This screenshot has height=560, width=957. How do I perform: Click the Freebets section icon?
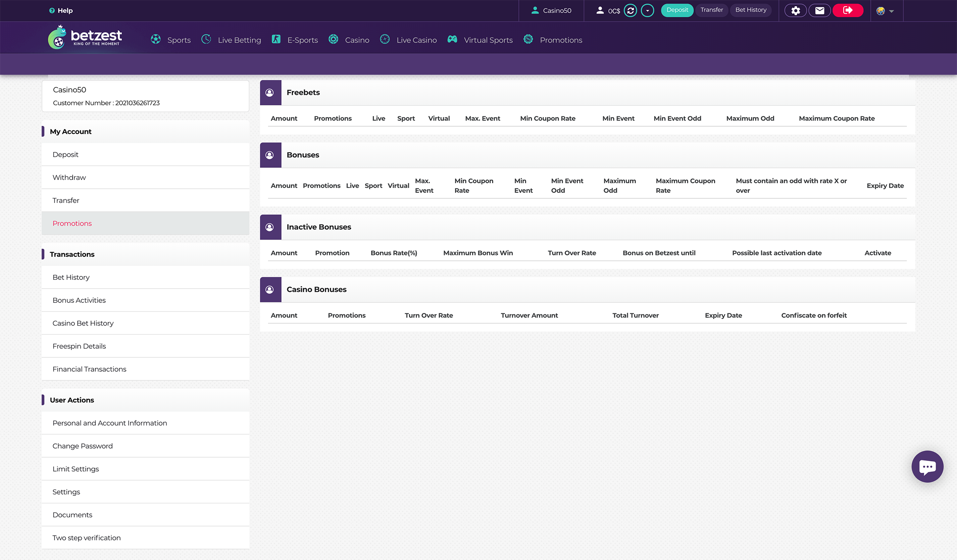tap(270, 93)
